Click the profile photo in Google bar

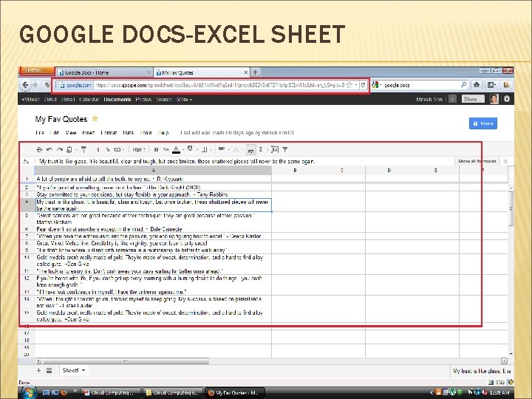(x=494, y=99)
